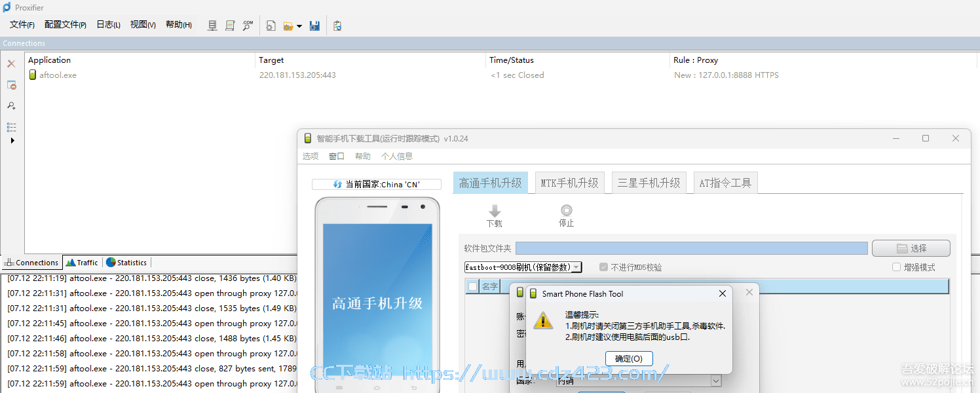Click the 停止 stop icon
This screenshot has height=393, width=980.
click(567, 210)
